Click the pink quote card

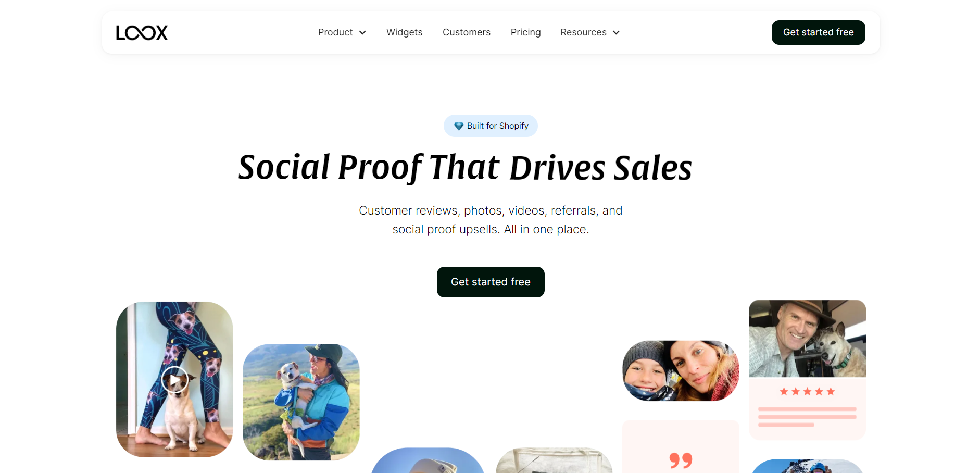click(681, 447)
